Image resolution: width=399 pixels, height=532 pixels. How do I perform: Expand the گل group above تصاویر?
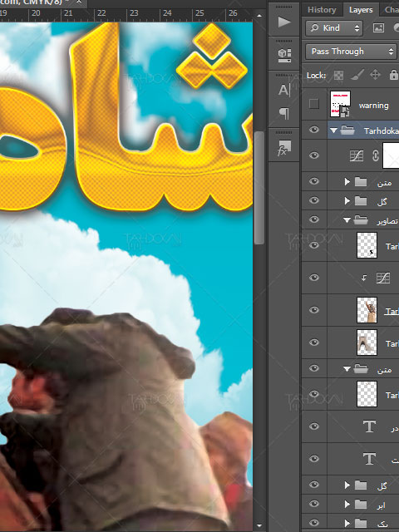pyautogui.click(x=347, y=201)
